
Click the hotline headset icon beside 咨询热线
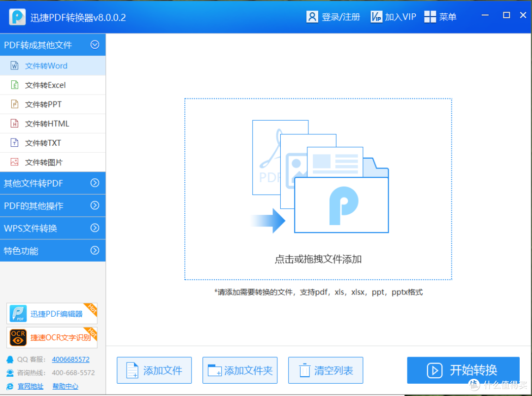tap(10, 373)
